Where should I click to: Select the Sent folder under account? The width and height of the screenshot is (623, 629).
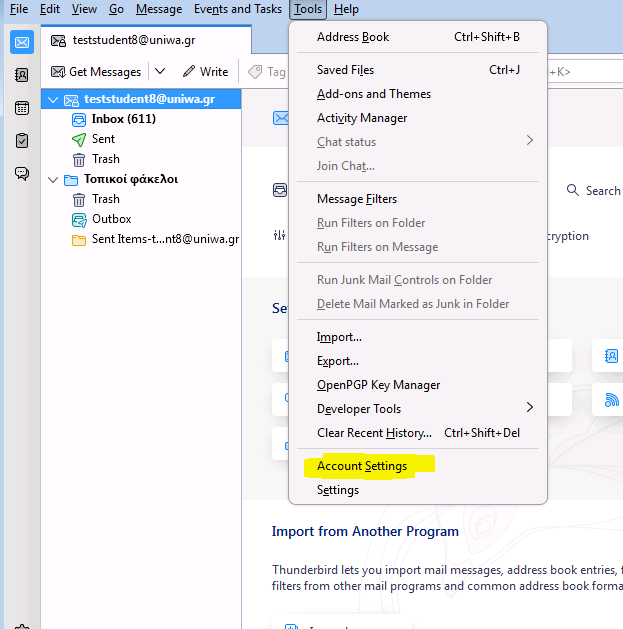[141, 139]
